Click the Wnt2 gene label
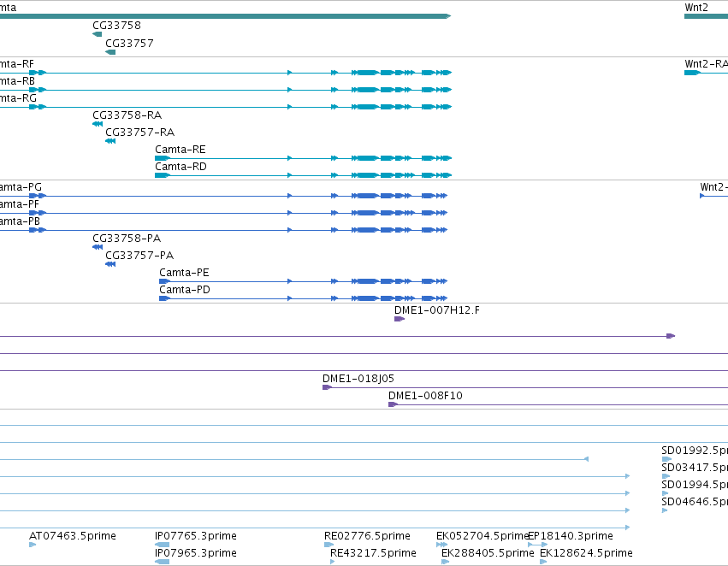 (x=696, y=8)
